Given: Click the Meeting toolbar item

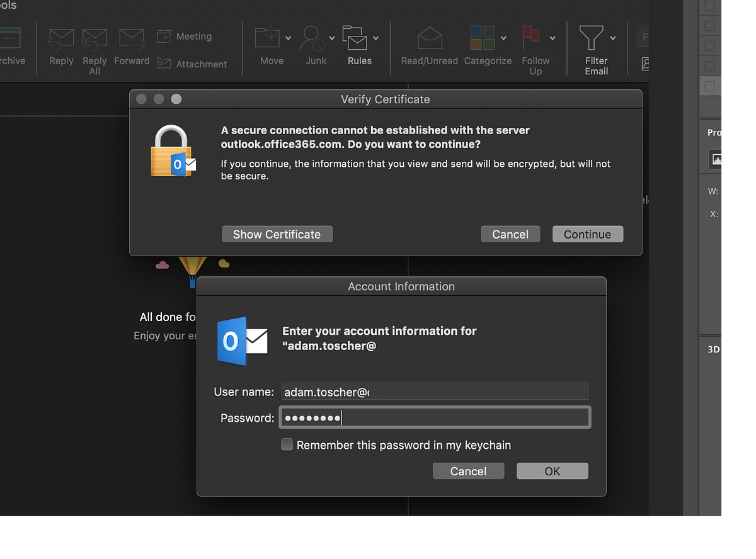Looking at the screenshot, I should [x=185, y=36].
